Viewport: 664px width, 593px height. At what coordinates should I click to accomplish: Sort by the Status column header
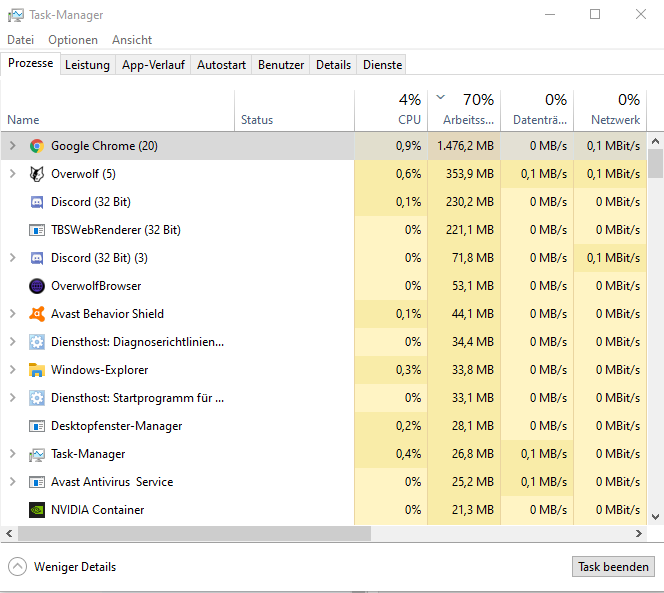pos(294,110)
